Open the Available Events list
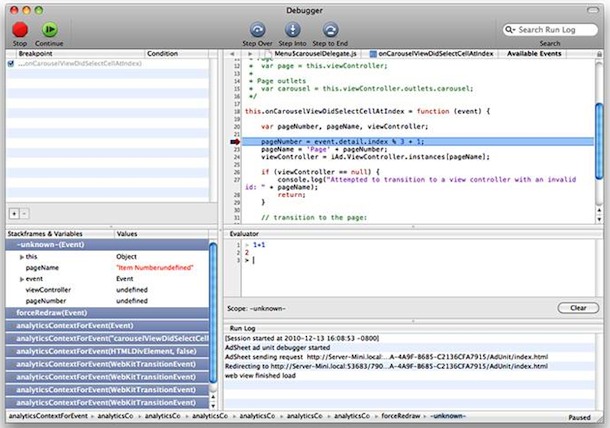This screenshot has width=610, height=428. (534, 54)
